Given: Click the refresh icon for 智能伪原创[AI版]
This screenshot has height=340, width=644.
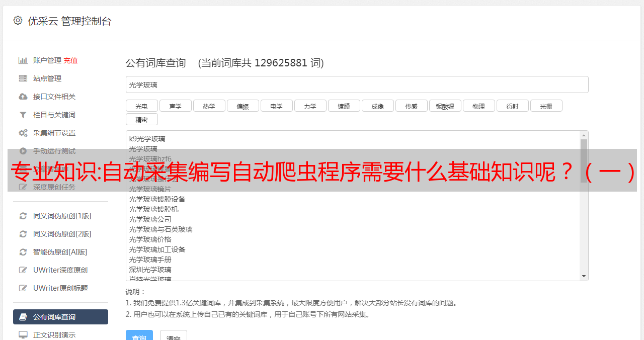Looking at the screenshot, I should (23, 252).
